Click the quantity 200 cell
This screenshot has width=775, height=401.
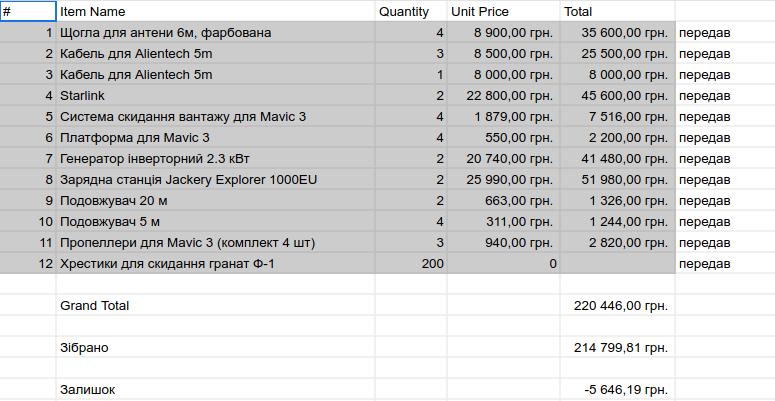click(x=410, y=264)
